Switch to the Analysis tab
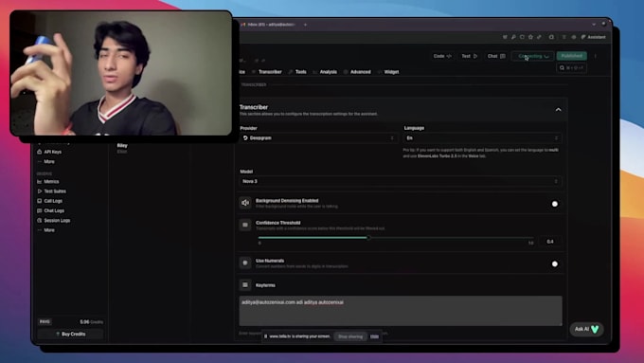This screenshot has width=644, height=363. pyautogui.click(x=325, y=72)
